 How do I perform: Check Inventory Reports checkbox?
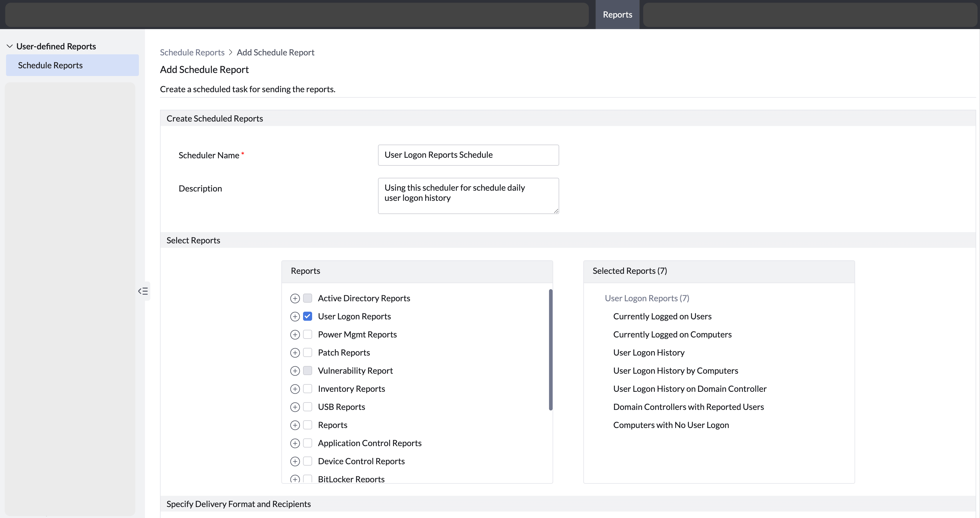pyautogui.click(x=307, y=388)
